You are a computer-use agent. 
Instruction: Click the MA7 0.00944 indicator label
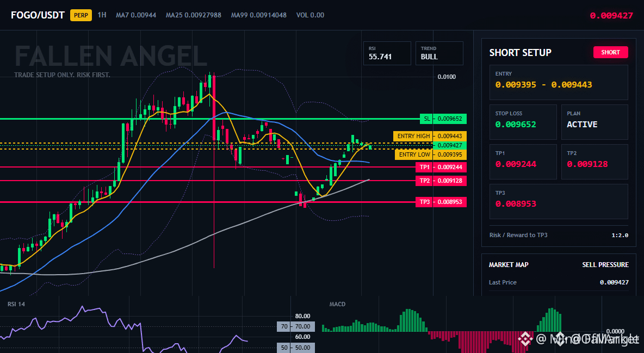[136, 15]
